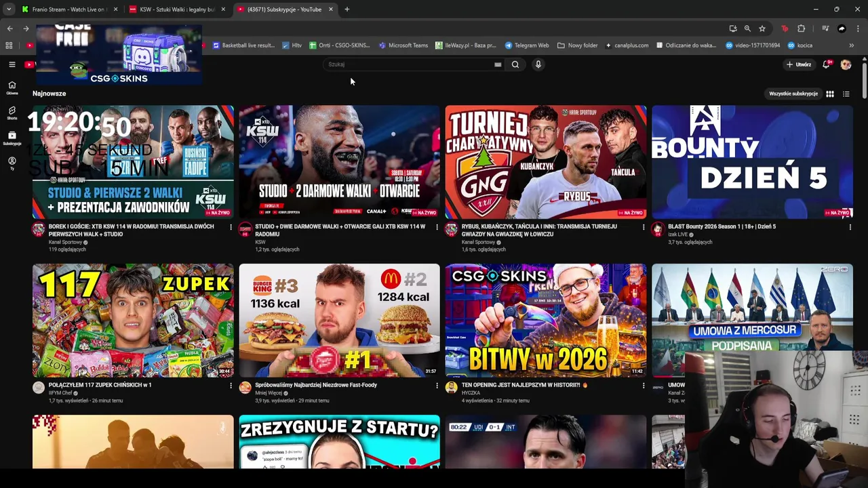Open more options for 117 ZUPEK CHIŃSKICH video
The height and width of the screenshot is (488, 868).
click(231, 386)
